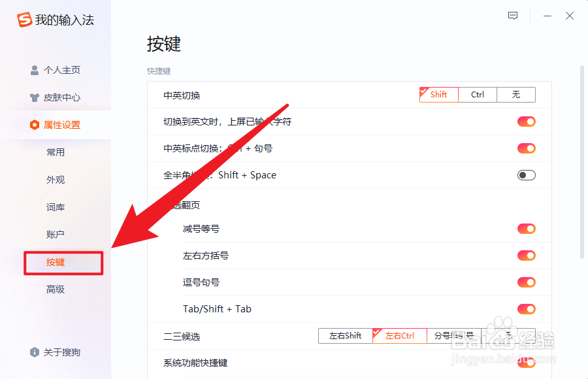588x379 pixels.
Task: Disable the Tab/Shift + Tab toggle
Action: pyautogui.click(x=526, y=309)
